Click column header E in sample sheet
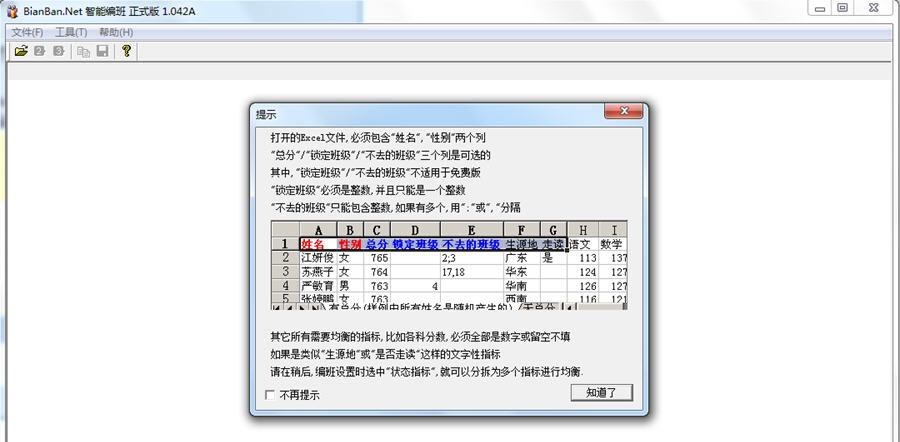This screenshot has width=900, height=442. pos(472,230)
